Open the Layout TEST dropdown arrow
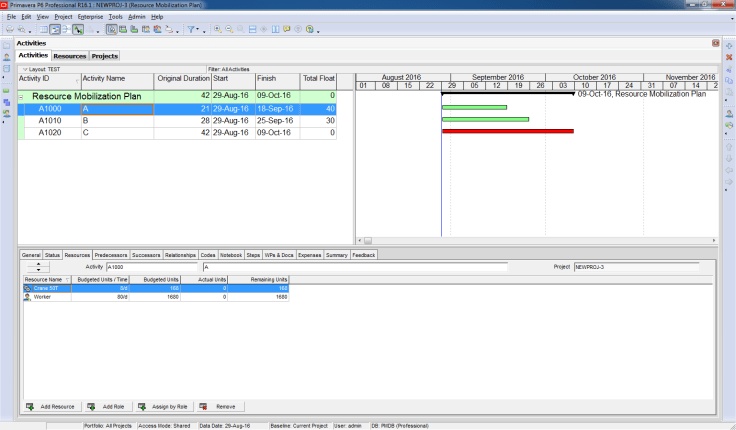 (x=25, y=69)
